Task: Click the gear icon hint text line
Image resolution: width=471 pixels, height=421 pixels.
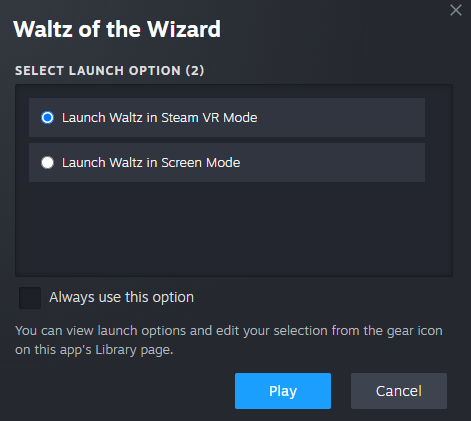Action: point(229,331)
